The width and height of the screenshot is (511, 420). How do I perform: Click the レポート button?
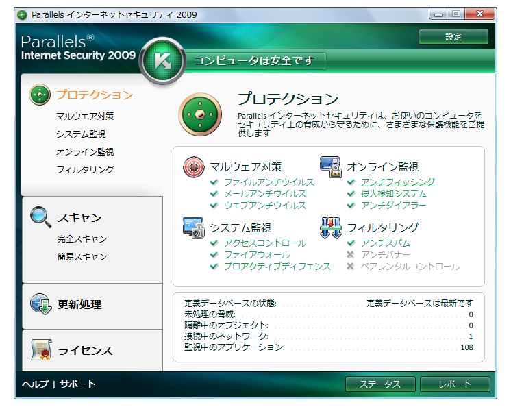click(455, 384)
